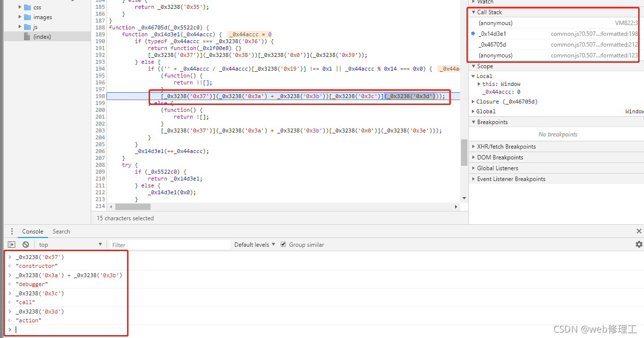
Task: Expand the js folder
Action: (20, 27)
